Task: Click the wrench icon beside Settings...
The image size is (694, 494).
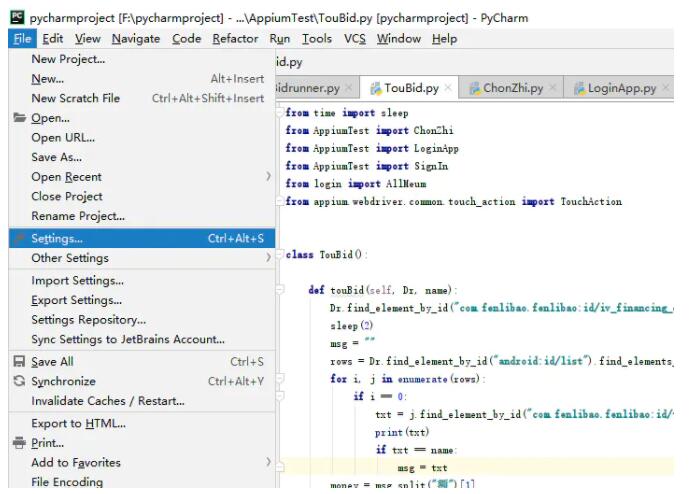Action: (x=19, y=238)
